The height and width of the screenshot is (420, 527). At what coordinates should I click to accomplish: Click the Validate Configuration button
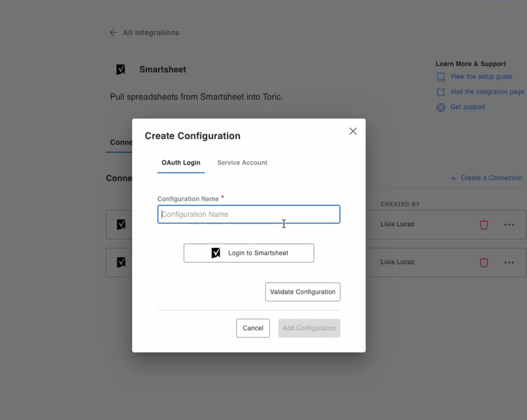pos(303,292)
